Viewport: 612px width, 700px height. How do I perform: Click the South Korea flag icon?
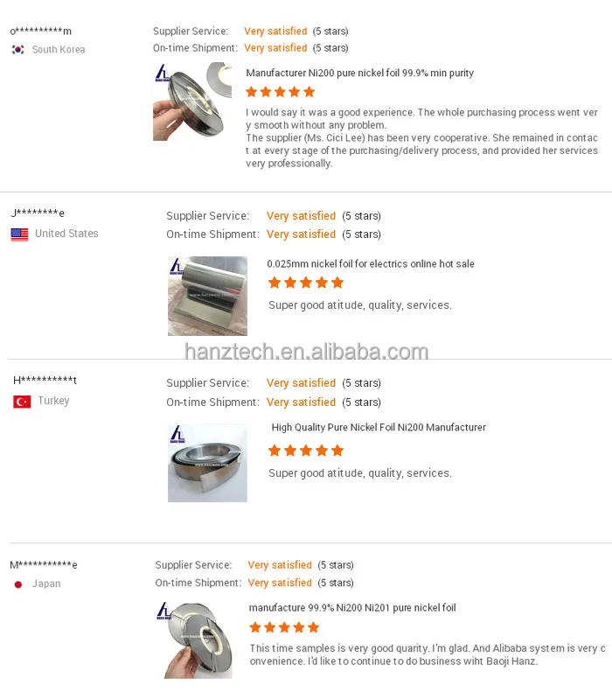[x=17, y=50]
